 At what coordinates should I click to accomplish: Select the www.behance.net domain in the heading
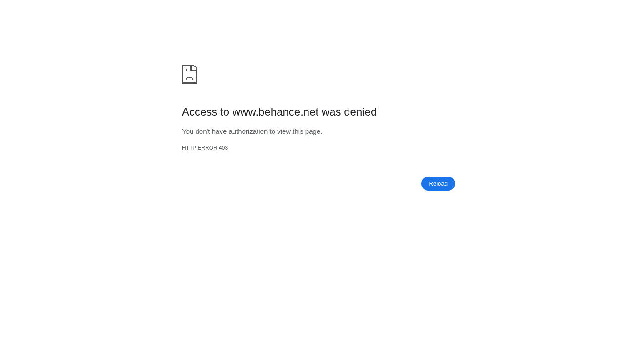(x=275, y=112)
